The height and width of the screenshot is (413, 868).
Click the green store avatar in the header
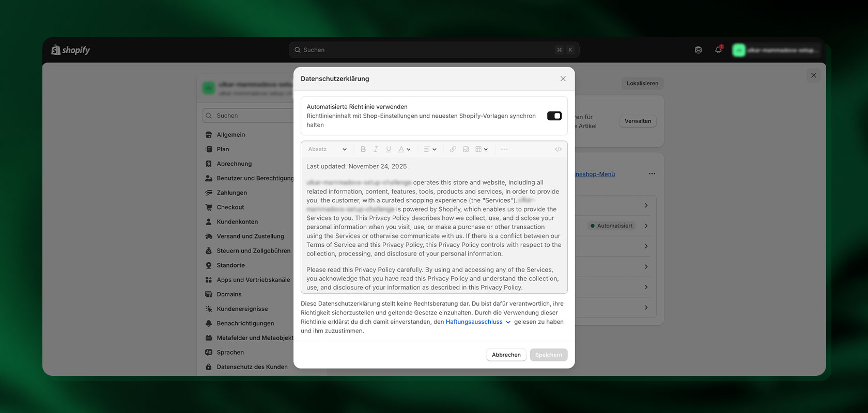pyautogui.click(x=739, y=50)
